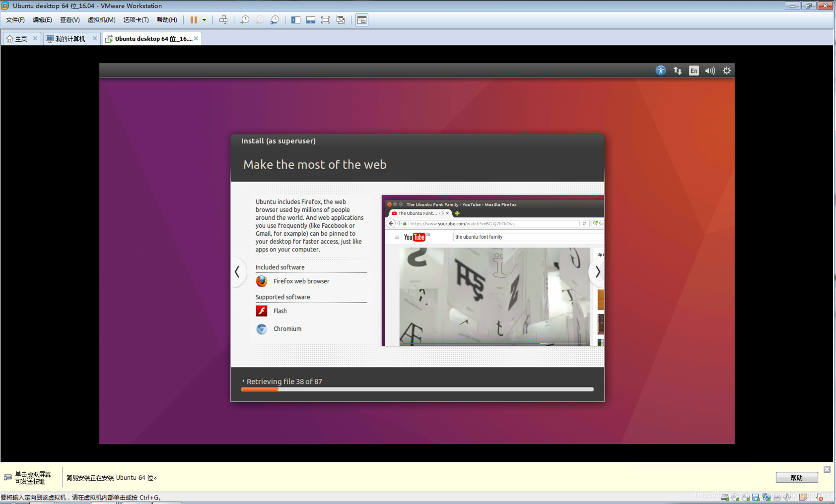Viewport: 836px width, 504px height.
Task: Click the "Make the most of the web" heading
Action: click(315, 165)
